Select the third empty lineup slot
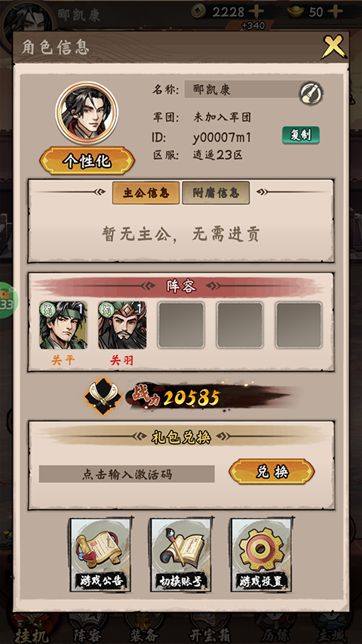This screenshot has width=362, height=644. click(x=181, y=325)
